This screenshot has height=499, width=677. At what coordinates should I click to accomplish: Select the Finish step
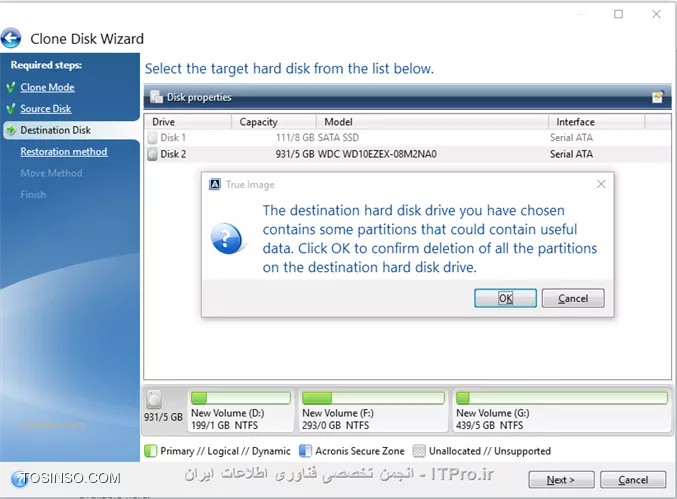[x=33, y=194]
